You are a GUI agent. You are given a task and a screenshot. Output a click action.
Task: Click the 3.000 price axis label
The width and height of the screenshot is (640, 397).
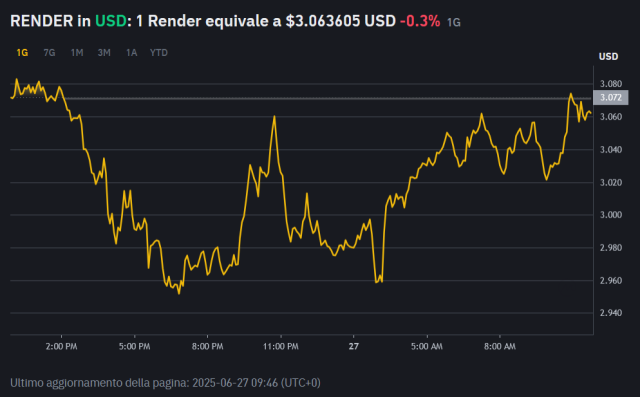coord(611,215)
